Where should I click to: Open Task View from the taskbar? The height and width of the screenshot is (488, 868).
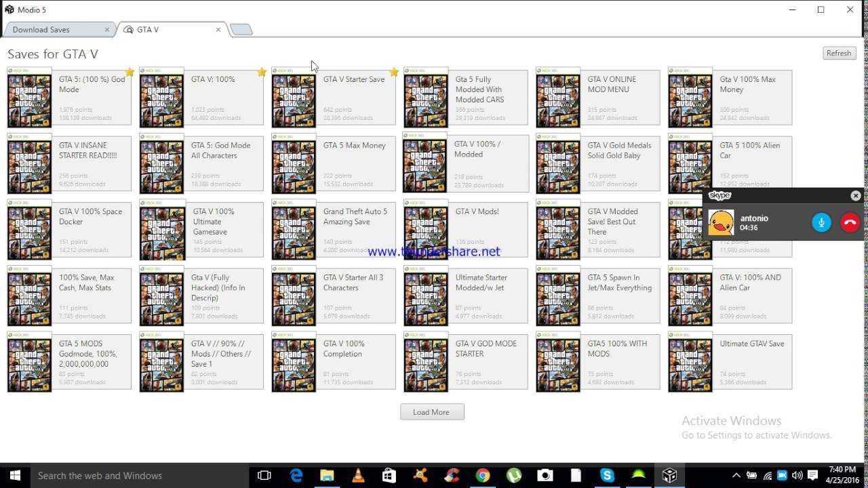[x=264, y=476]
